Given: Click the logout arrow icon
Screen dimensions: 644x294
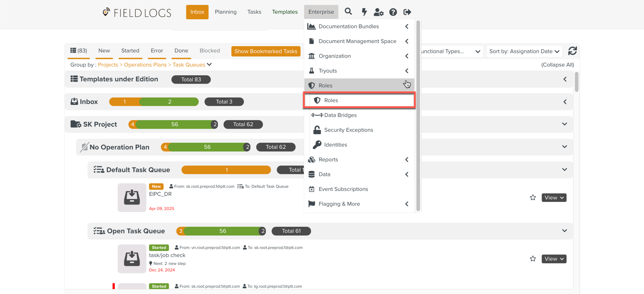Looking at the screenshot, I should [x=407, y=12].
